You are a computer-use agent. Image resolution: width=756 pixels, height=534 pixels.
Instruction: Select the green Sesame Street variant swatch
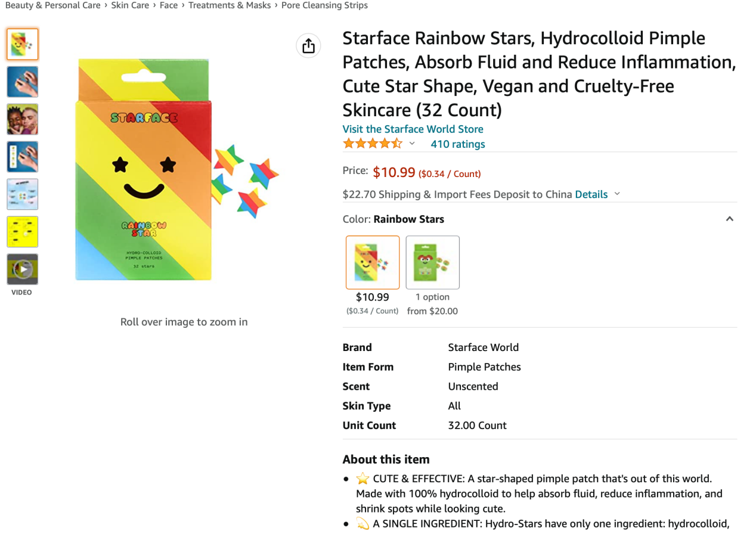[x=432, y=262]
